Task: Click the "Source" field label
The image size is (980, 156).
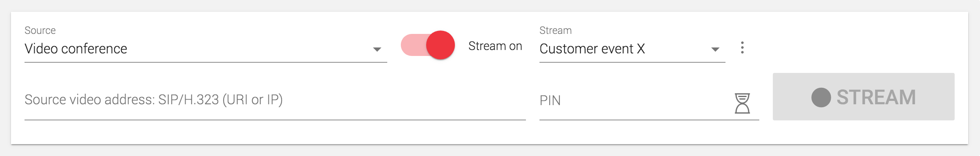Action: point(40,31)
